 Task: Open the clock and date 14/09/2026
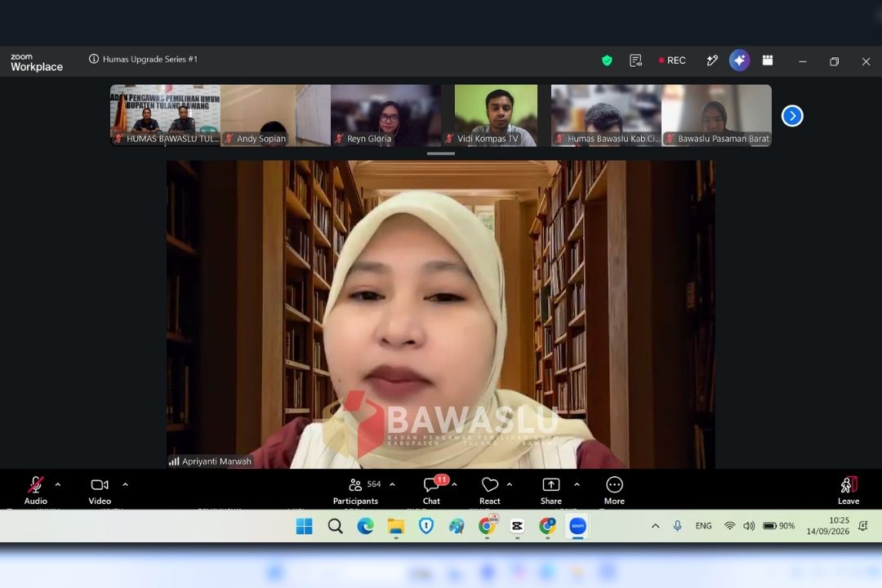point(828,526)
